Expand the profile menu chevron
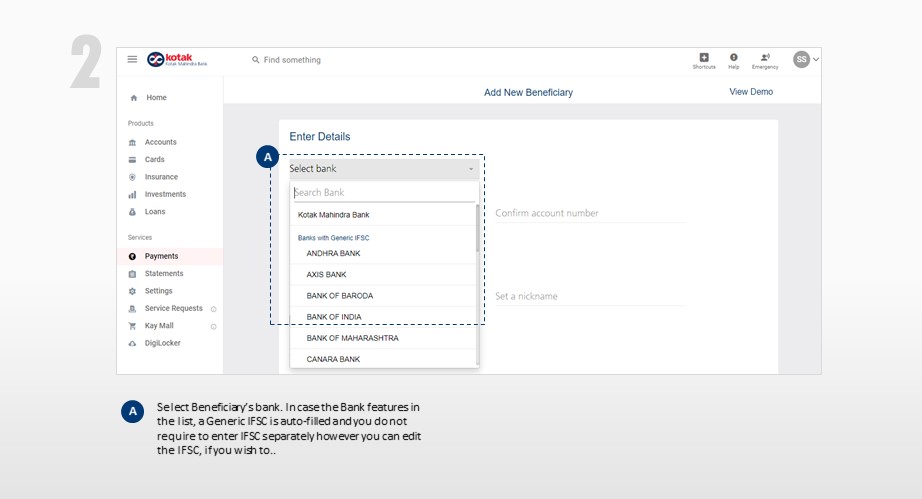 pyautogui.click(x=816, y=59)
